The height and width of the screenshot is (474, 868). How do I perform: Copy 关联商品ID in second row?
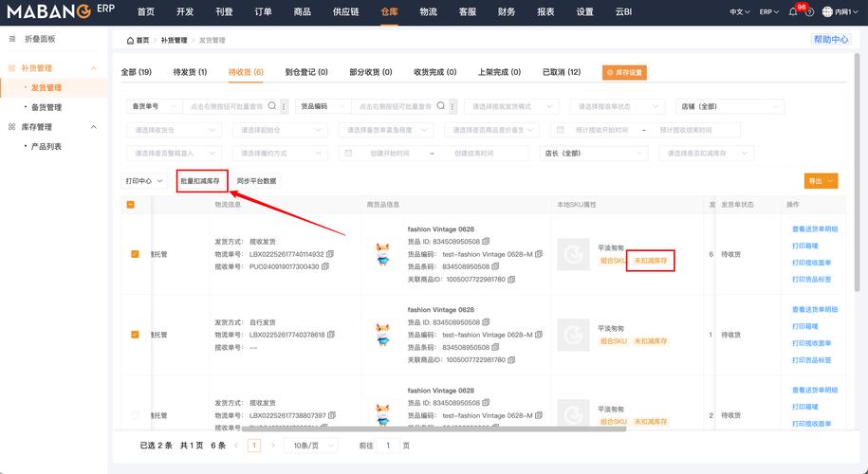pyautogui.click(x=511, y=359)
